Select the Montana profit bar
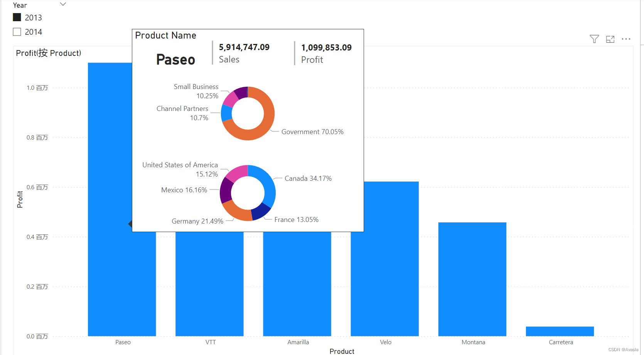 pyautogui.click(x=472, y=279)
